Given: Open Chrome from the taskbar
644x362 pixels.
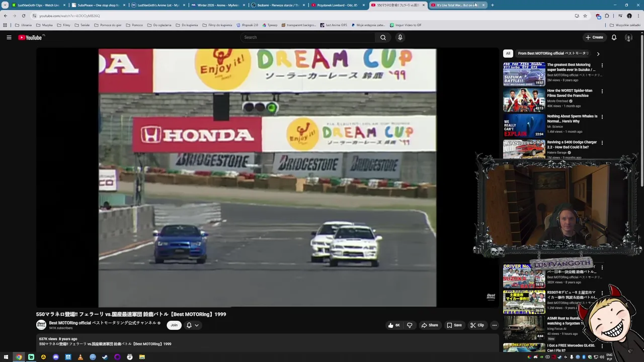Looking at the screenshot, I should (19, 357).
